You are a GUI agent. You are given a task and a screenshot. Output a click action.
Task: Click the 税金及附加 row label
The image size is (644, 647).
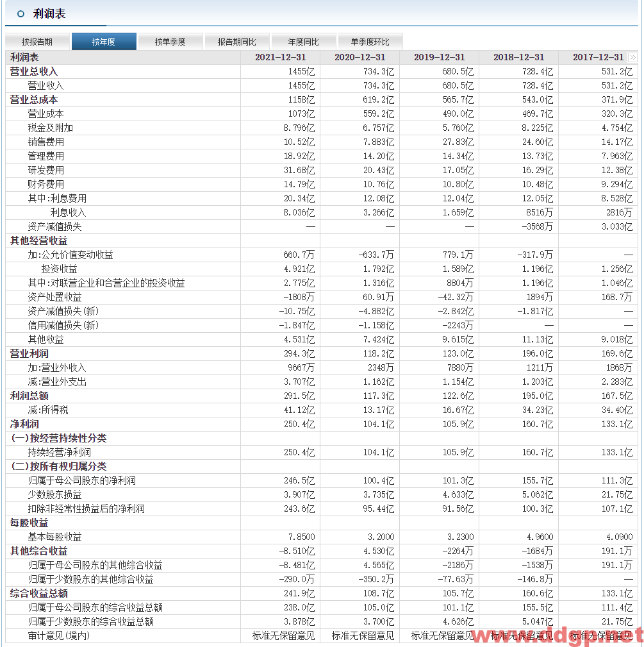pos(50,128)
